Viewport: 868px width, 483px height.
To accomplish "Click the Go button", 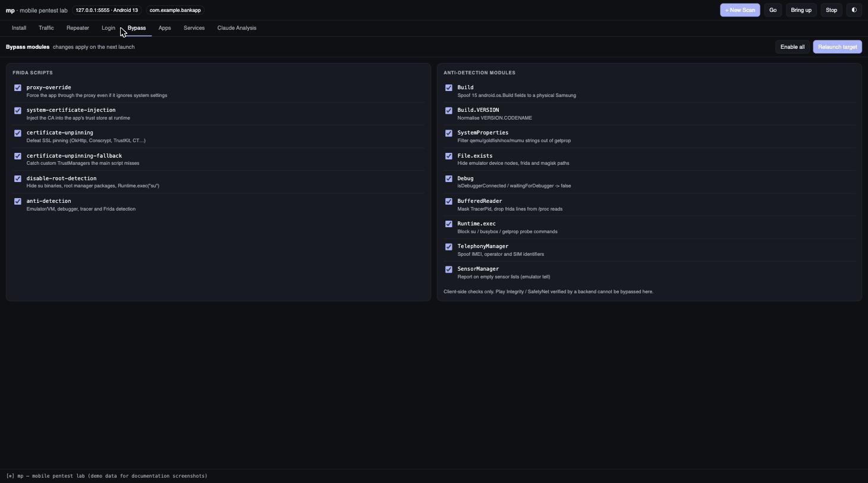I will point(773,10).
